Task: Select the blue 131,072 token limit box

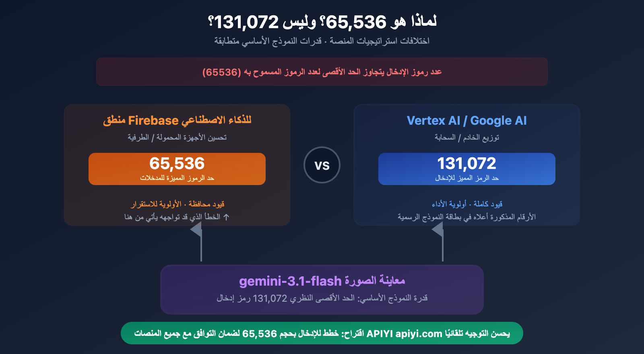Action: pyautogui.click(x=467, y=169)
